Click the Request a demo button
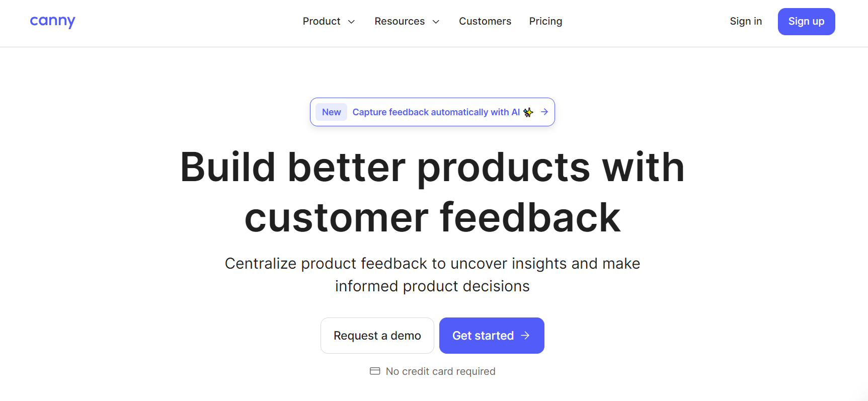Screen dimensions: 868x401 click(x=377, y=336)
